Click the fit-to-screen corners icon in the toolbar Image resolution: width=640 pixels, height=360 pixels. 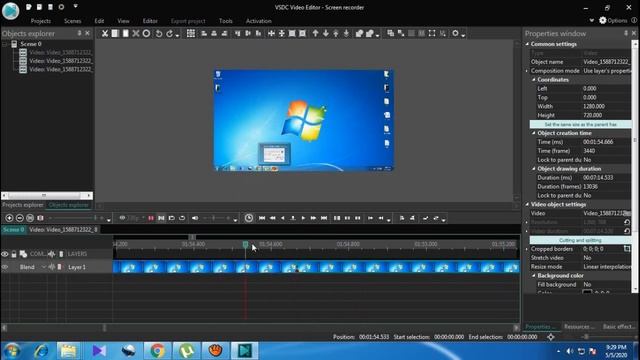432,33
